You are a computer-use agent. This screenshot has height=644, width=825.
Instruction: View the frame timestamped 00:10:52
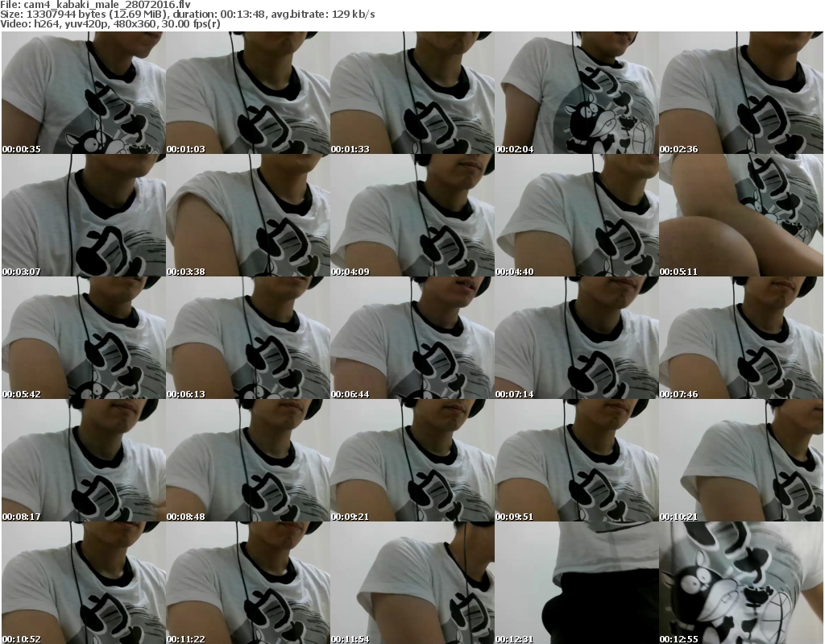pos(84,583)
